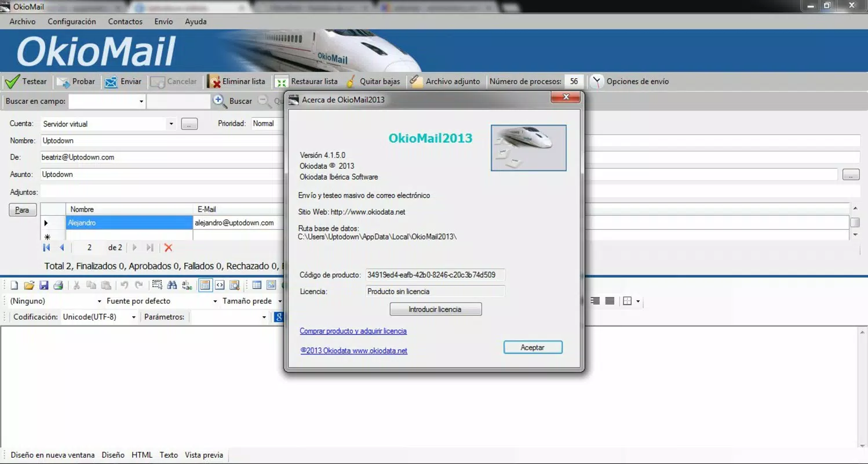Screen dimensions: 868x464
Task: Click the Testear green checkmark button
Action: tap(26, 82)
